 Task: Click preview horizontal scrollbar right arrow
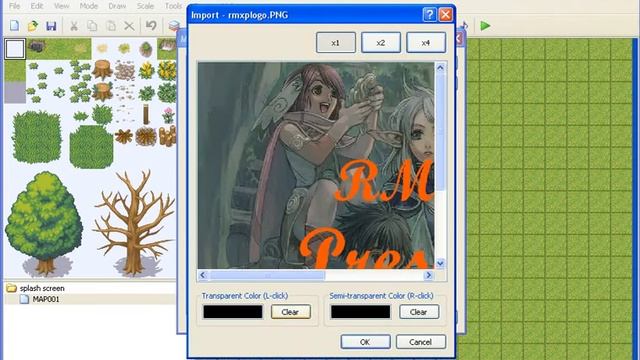428,276
